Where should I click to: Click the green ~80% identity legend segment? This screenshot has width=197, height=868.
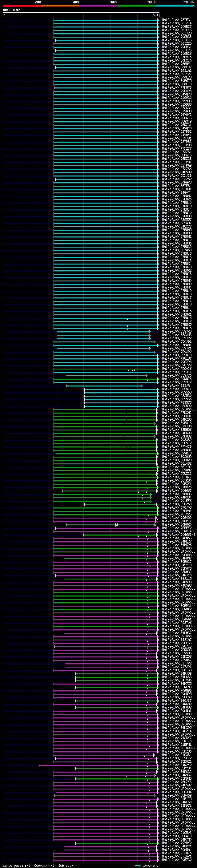tap(137, 6)
